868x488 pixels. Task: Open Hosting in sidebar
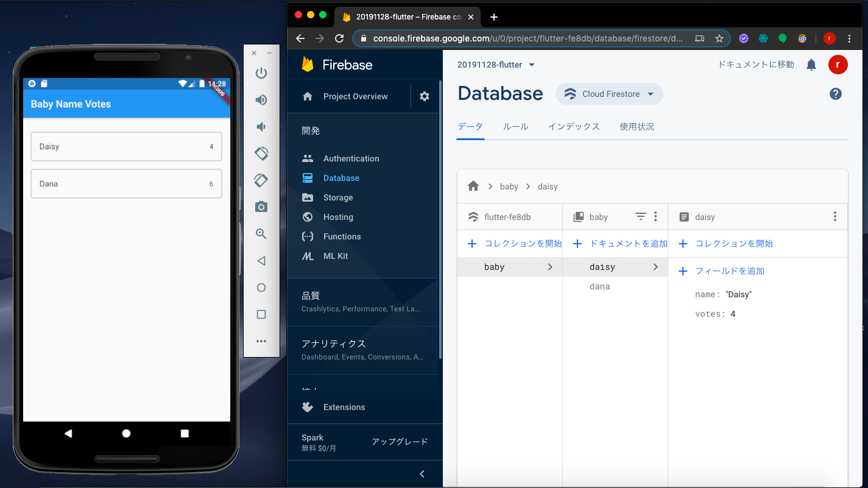coord(328,217)
